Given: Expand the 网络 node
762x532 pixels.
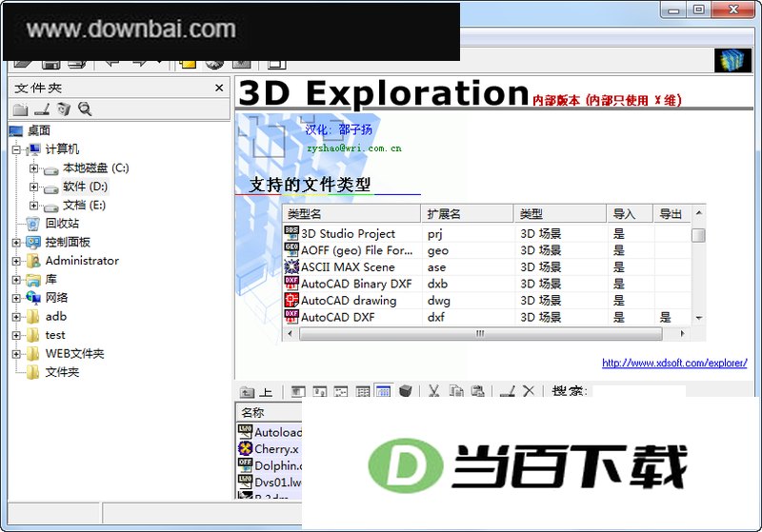Looking at the screenshot, I should tap(16, 298).
